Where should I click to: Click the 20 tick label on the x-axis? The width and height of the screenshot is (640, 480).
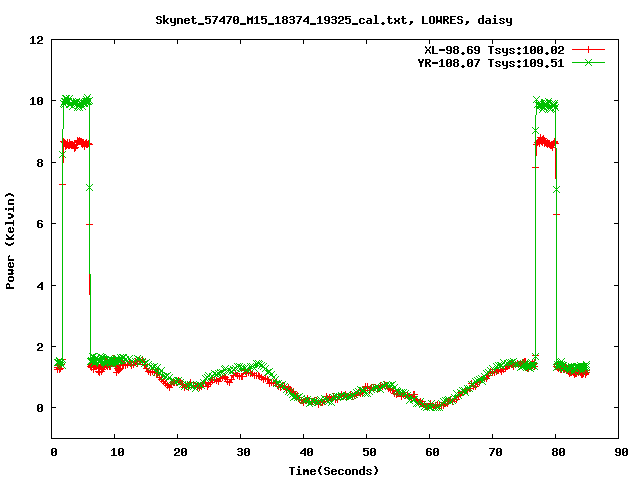click(179, 452)
